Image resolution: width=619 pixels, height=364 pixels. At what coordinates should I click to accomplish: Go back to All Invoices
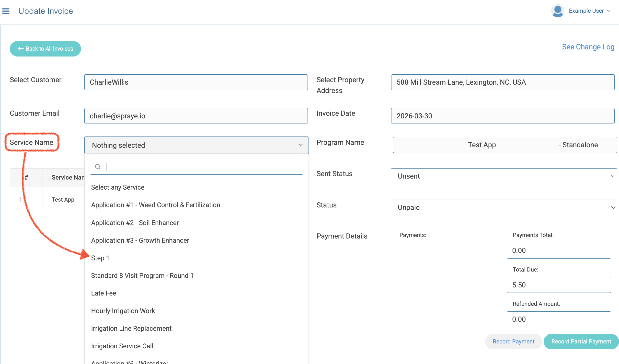46,49
